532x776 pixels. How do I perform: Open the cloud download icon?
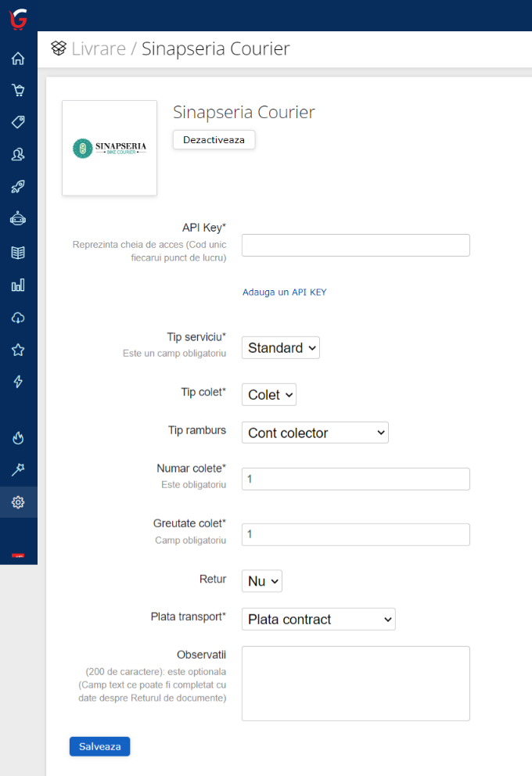[x=18, y=317]
